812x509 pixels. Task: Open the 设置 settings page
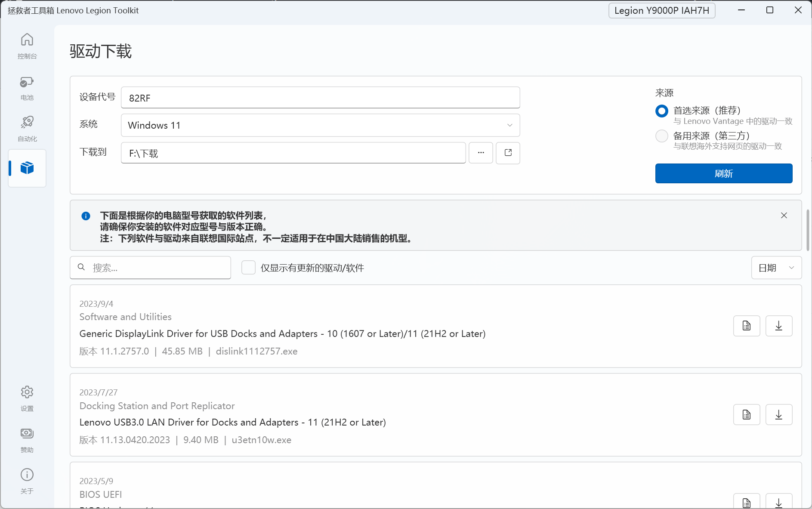(x=27, y=399)
